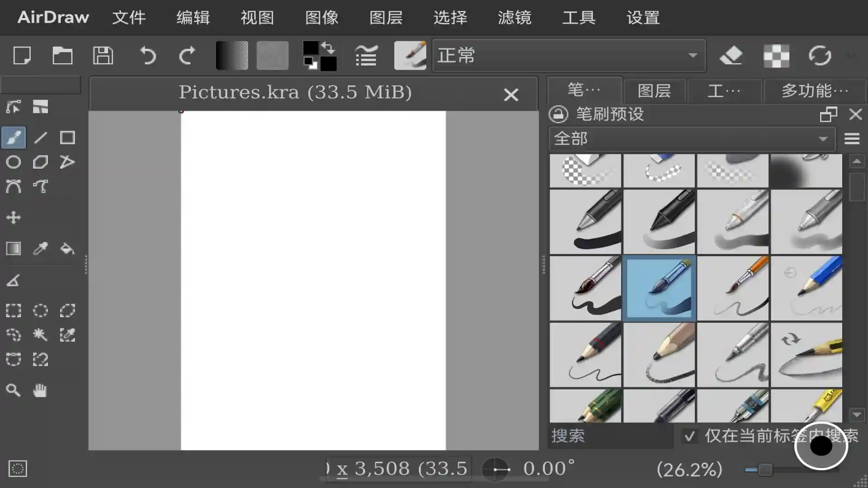Click the canvas rotation dial
Image resolution: width=868 pixels, height=488 pixels.
coord(495,469)
